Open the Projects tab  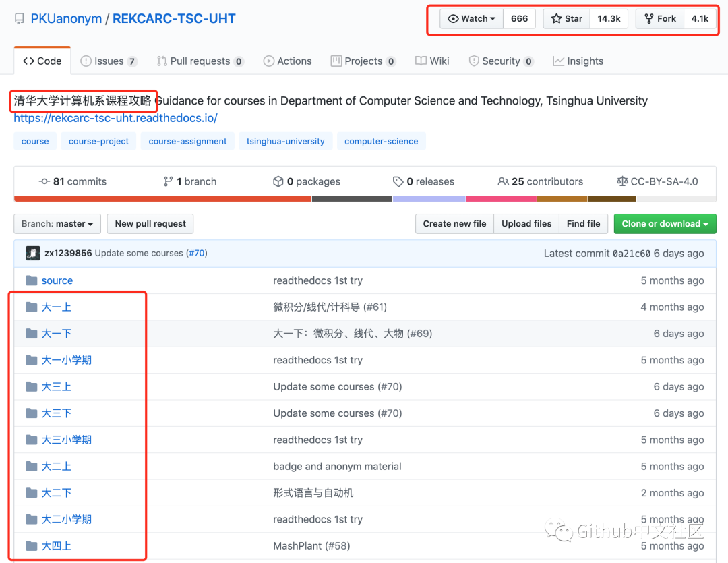point(363,61)
